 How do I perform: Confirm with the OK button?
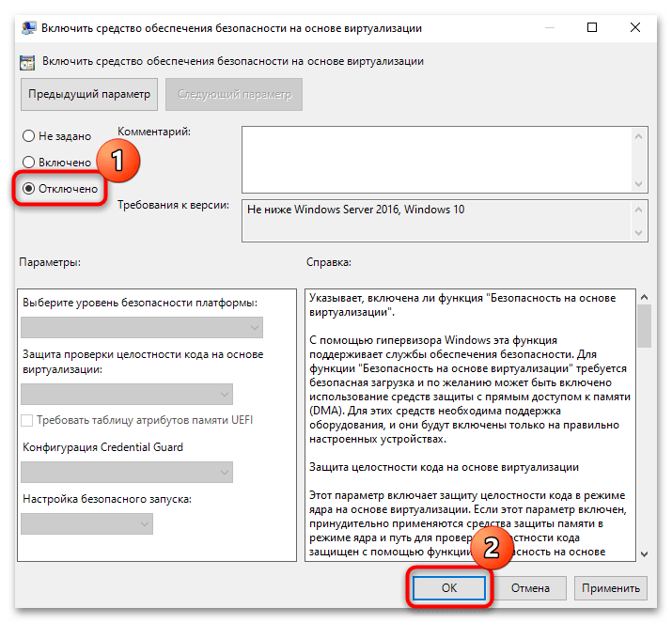click(x=449, y=588)
